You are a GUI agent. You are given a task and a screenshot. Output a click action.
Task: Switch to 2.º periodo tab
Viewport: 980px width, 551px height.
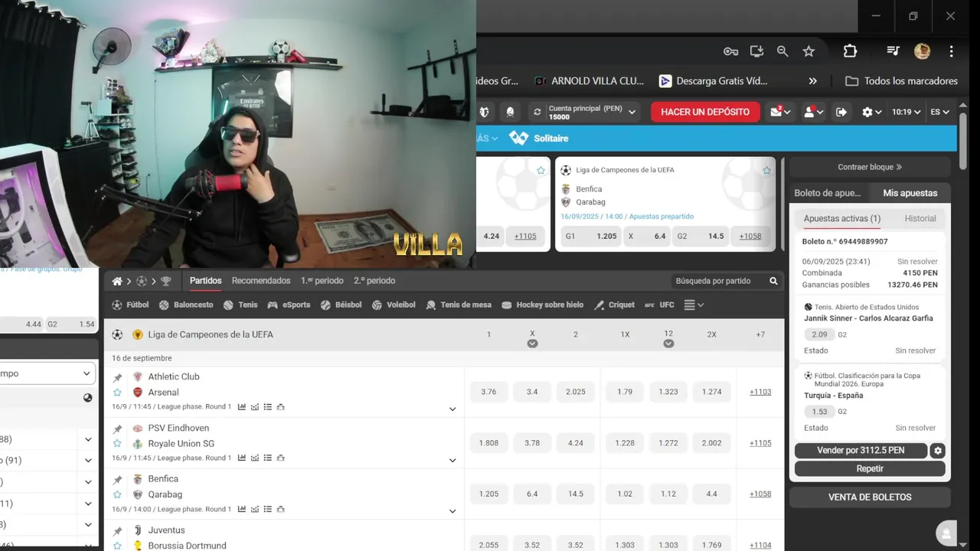coord(374,281)
